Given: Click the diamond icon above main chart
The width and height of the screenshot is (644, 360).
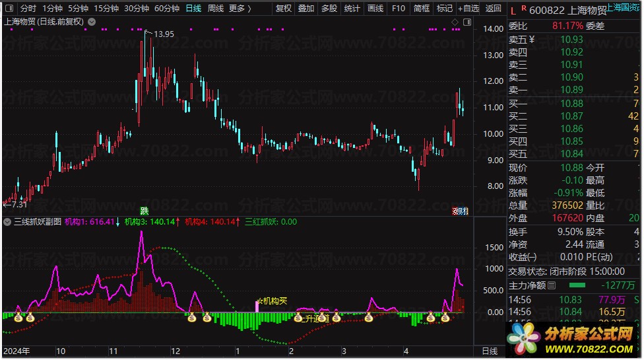Looking at the screenshot, I should 455,22.
